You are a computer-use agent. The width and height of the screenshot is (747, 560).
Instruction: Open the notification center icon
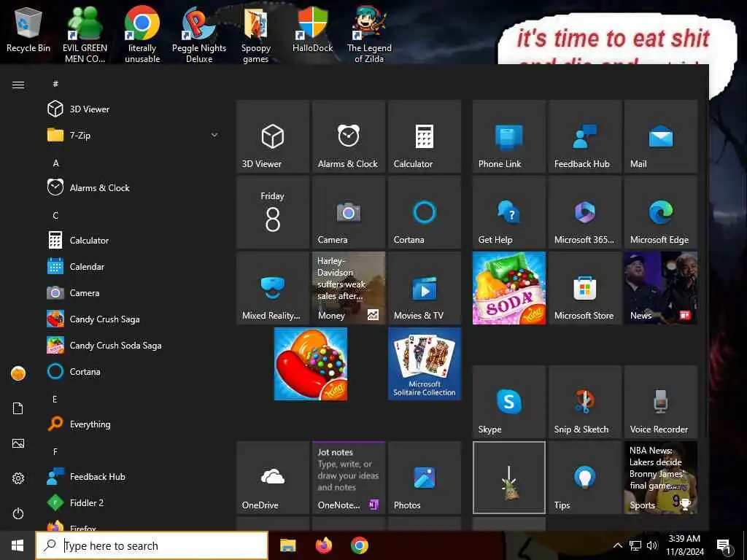coord(724,546)
